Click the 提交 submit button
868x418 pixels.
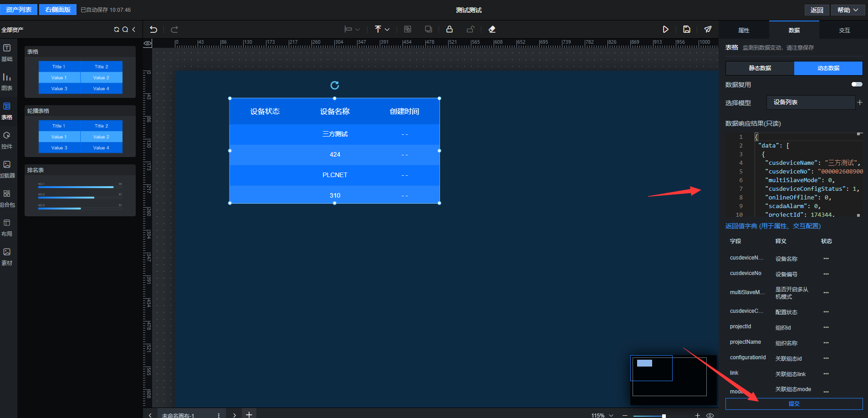[794, 404]
